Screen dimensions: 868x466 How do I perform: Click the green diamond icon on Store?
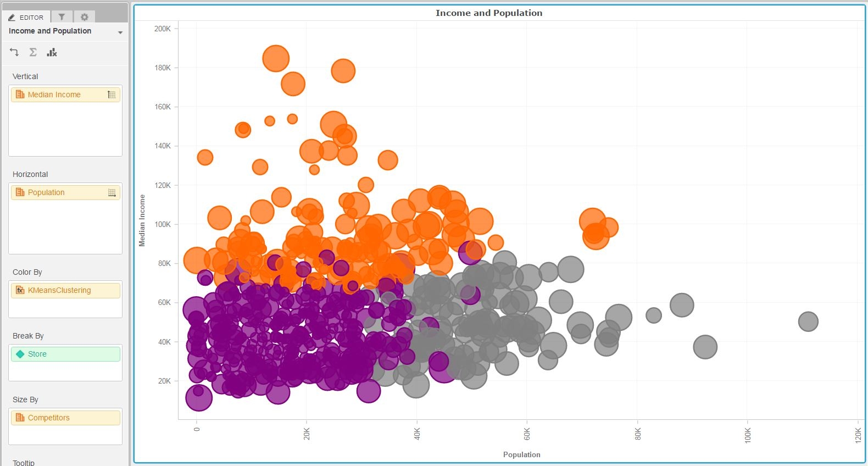[x=20, y=354]
